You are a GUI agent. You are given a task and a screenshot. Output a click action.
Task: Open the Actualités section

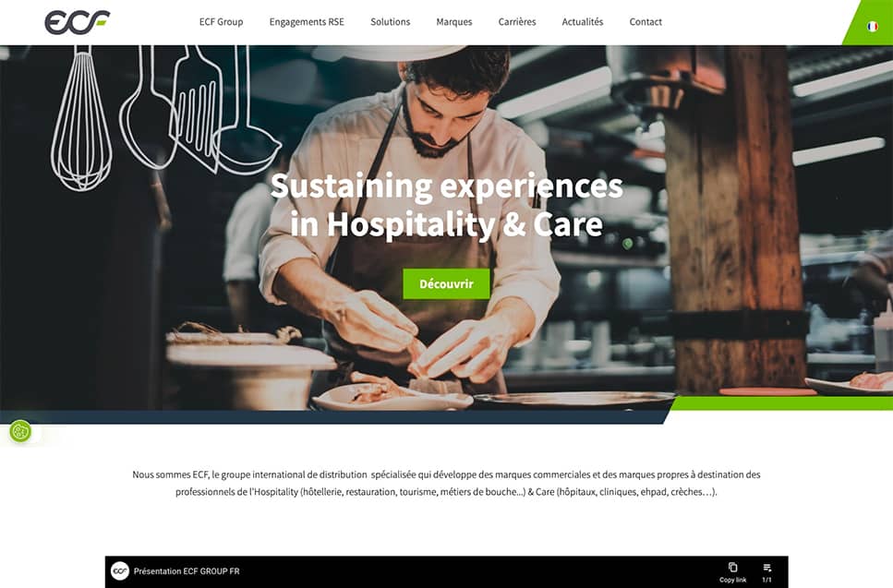coord(583,21)
